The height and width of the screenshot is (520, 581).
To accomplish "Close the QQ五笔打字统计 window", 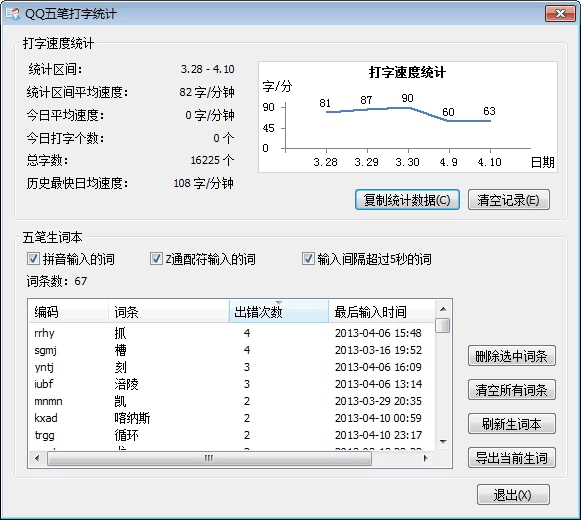I will pyautogui.click(x=561, y=14).
